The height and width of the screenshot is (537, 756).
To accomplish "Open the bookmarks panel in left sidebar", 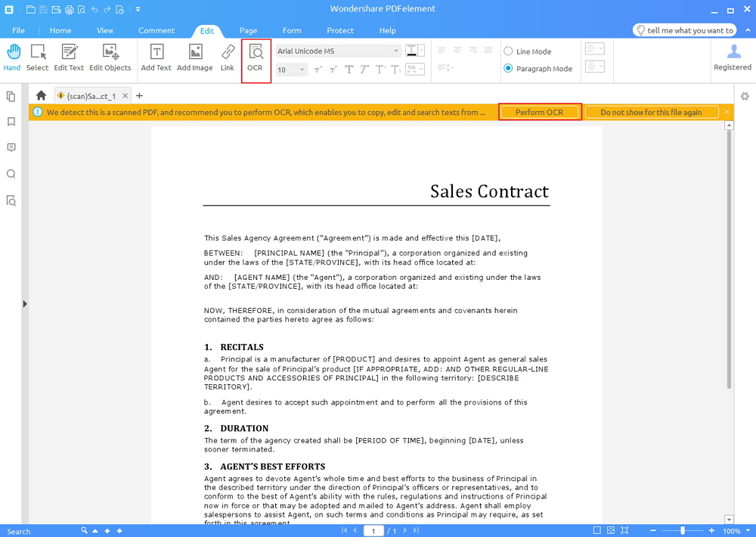I will 11,122.
